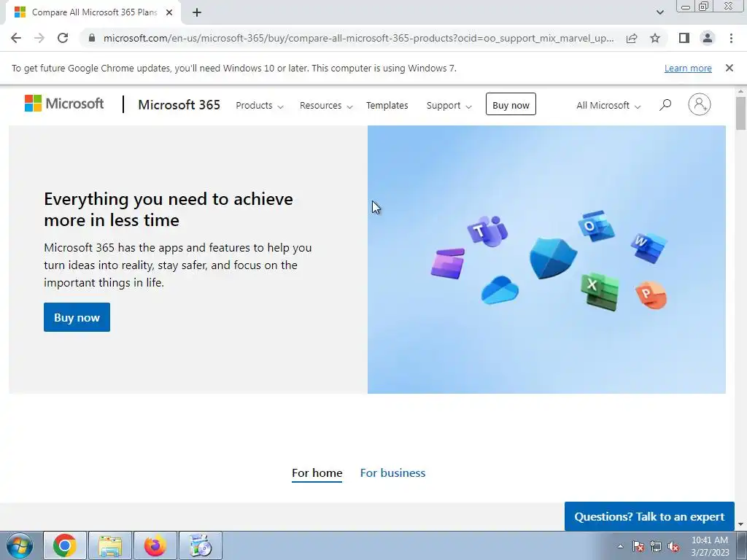Click Questions? Talk to an expert button
747x560 pixels.
649,516
